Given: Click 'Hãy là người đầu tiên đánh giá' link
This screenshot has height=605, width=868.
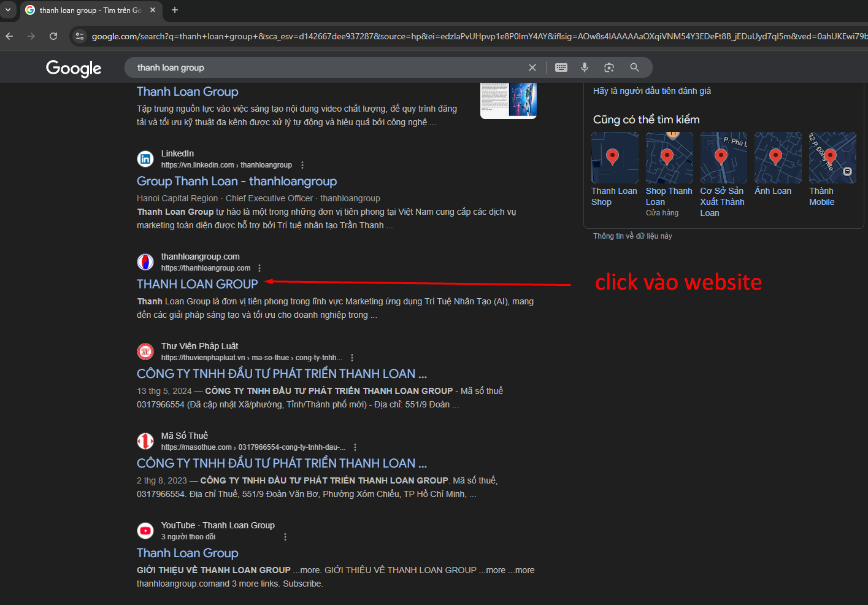Looking at the screenshot, I should pyautogui.click(x=651, y=91).
